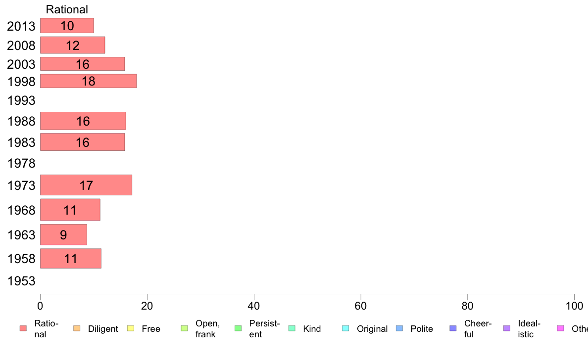Click the Diligent orange legend swatch
The image size is (588, 364).
(77, 328)
